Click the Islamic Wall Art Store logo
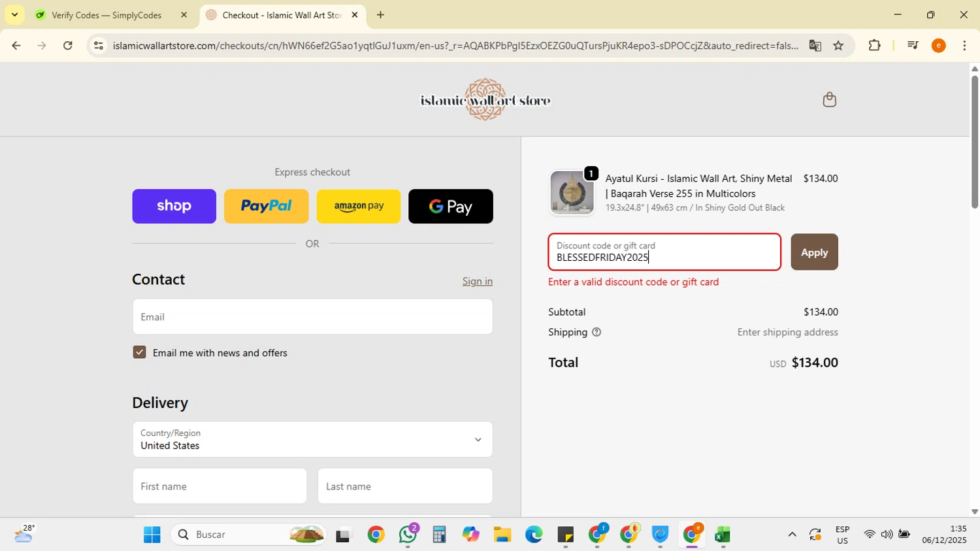980x551 pixels. tap(485, 100)
